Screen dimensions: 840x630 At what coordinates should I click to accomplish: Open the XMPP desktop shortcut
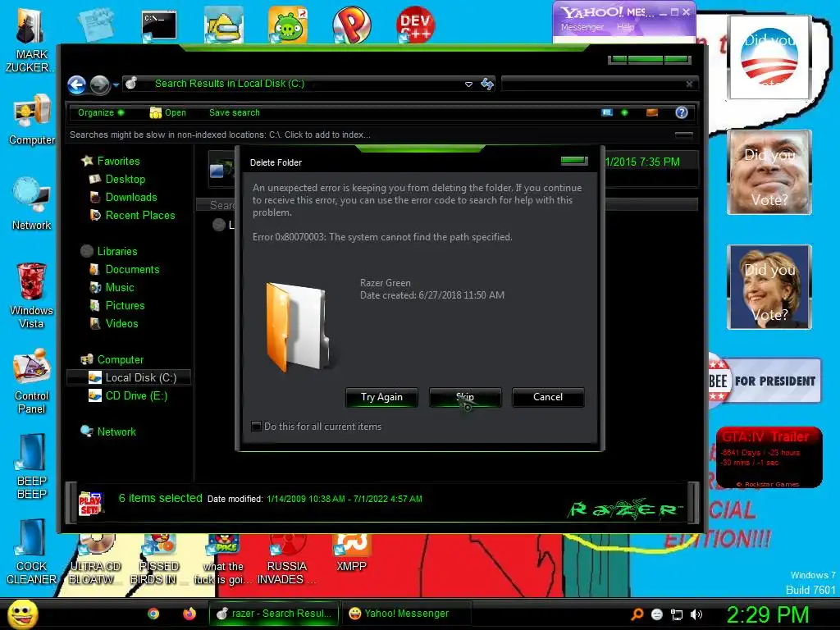tap(351, 553)
